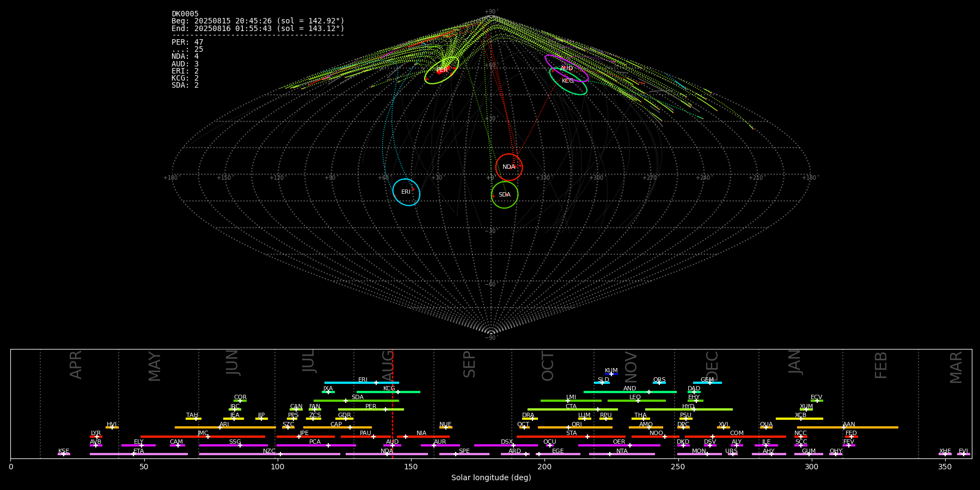Image resolution: width=980 pixels, height=490 pixels.
Task: Click the DSX purple bar in the timeline
Action: pos(506,445)
